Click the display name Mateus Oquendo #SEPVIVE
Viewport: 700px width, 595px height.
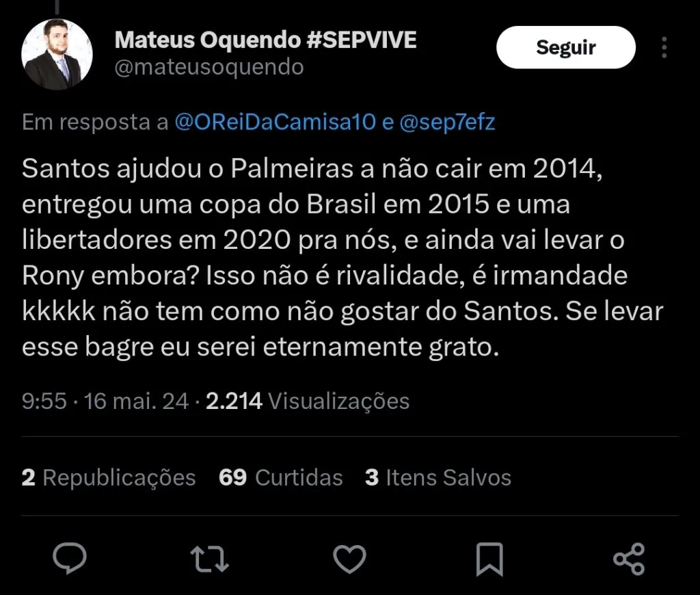coord(265,40)
